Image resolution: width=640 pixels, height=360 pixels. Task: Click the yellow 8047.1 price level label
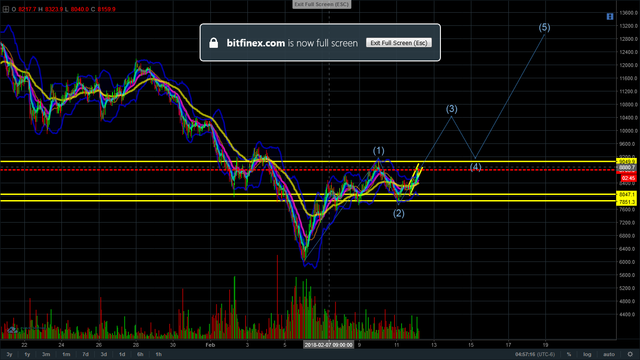click(627, 195)
